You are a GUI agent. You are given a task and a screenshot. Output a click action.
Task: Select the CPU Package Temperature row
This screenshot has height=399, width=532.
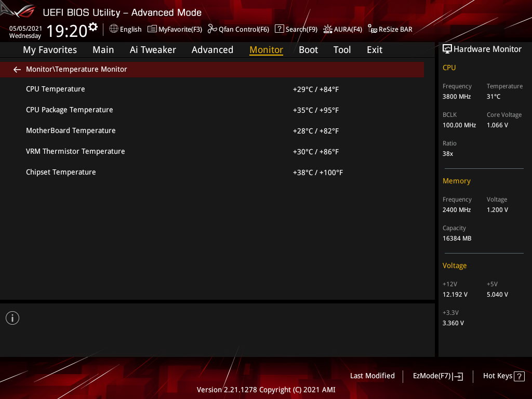click(x=212, y=110)
